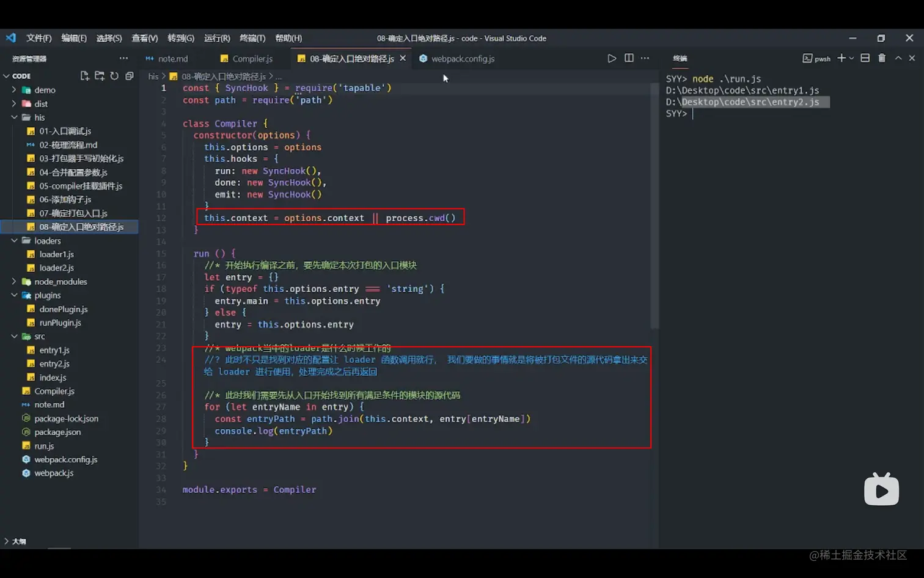Screen dimensions: 924x578
Task: Click the editor vertical scrollbar
Action: (x=654, y=206)
